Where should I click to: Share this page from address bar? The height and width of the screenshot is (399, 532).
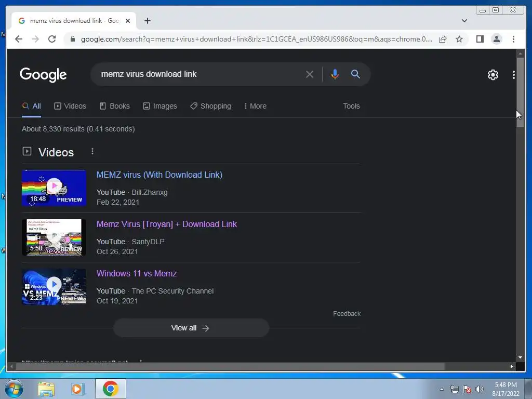tap(443, 39)
